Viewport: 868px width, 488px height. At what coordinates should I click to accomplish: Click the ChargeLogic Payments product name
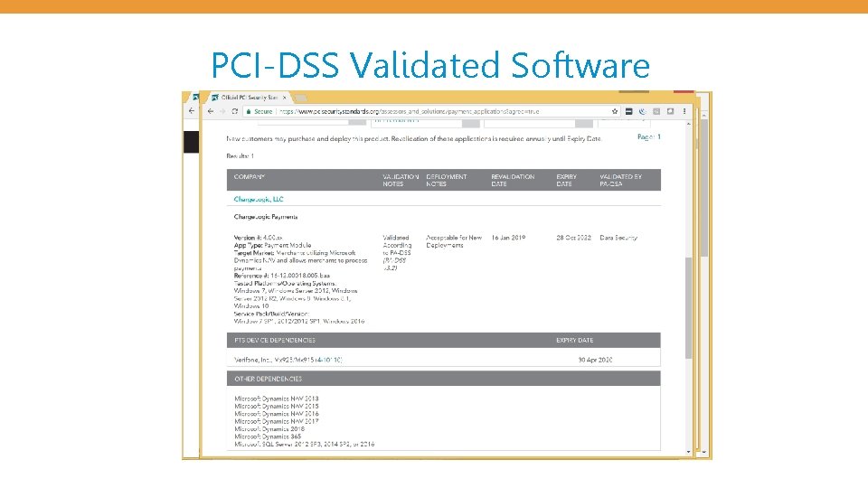tap(266, 217)
